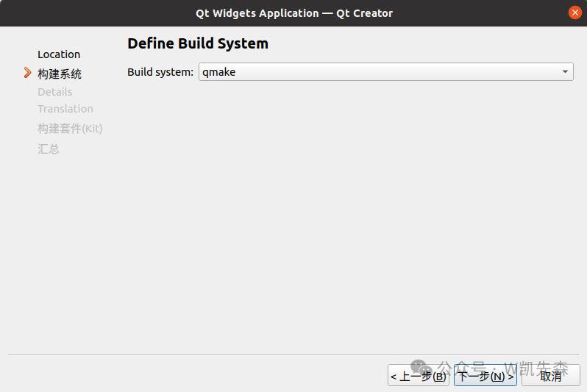Select the 构建系统 step in the sidebar
Image resolution: width=587 pixels, height=392 pixels.
click(x=60, y=74)
